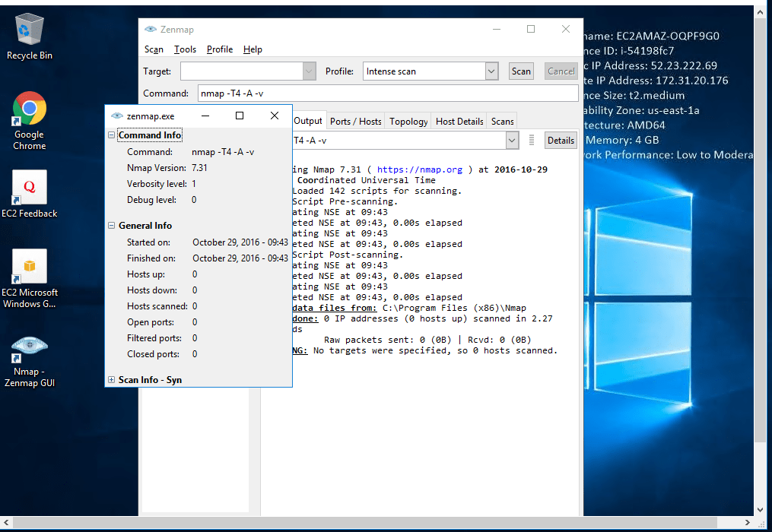The width and height of the screenshot is (772, 532).
Task: Launch Google Chrome from the desktop
Action: [29, 108]
